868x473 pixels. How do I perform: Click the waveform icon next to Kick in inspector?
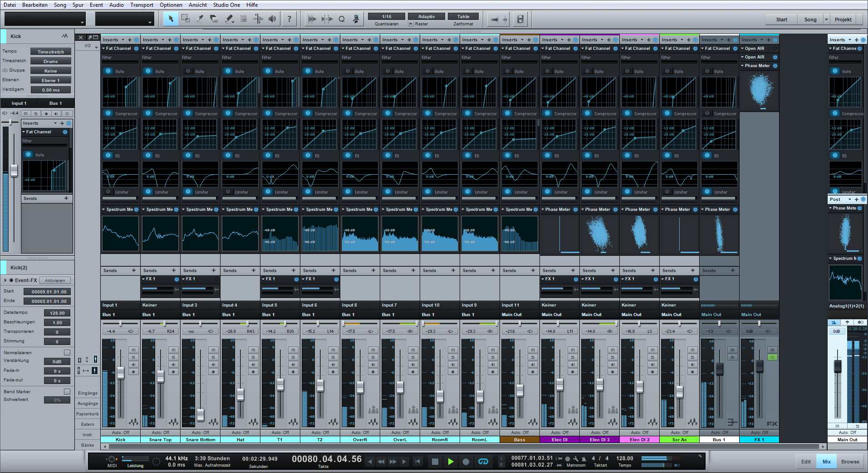click(64, 36)
